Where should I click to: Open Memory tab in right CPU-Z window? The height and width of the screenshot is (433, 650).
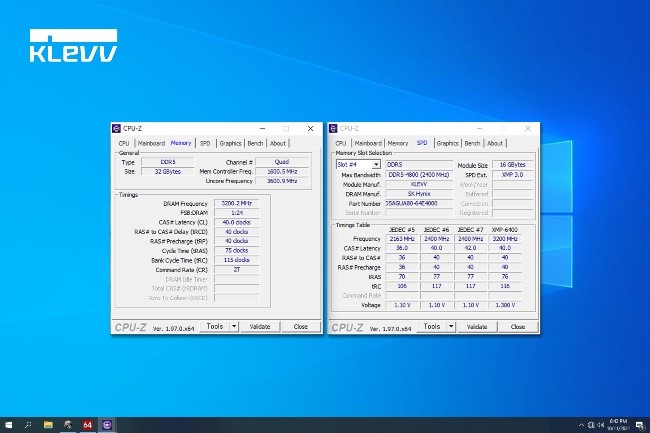(398, 143)
